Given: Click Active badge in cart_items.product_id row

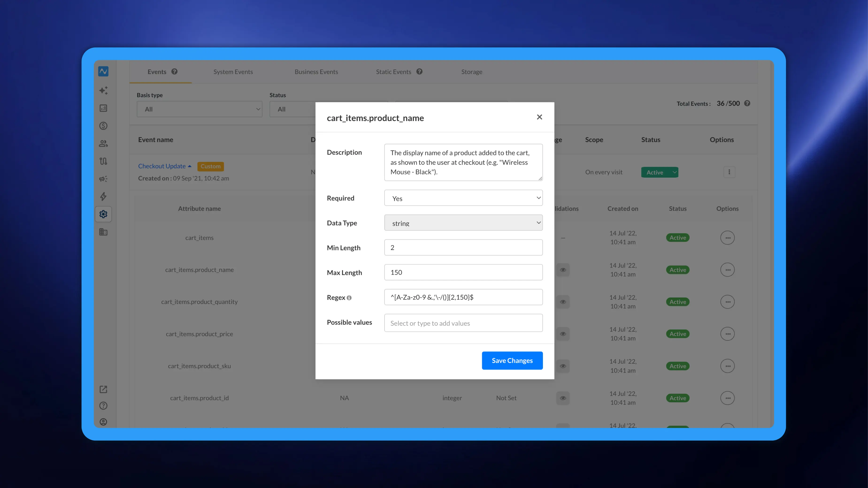Looking at the screenshot, I should tap(678, 398).
